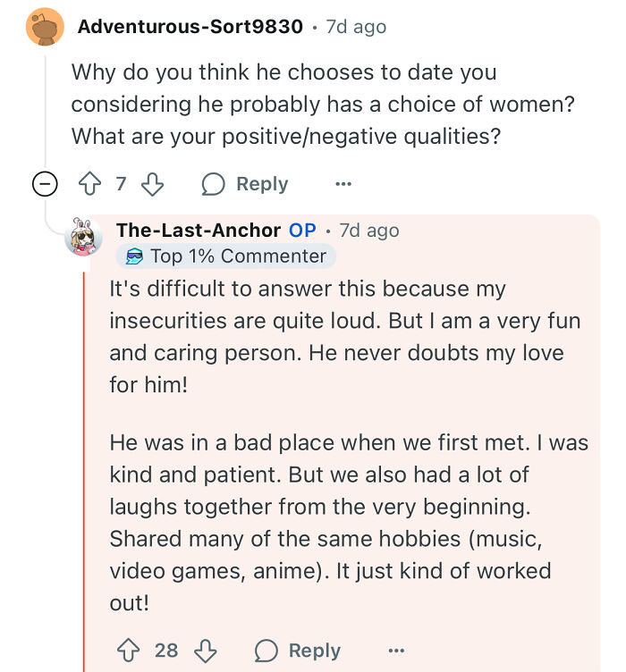Click the blue OP label
Viewport: 626px width, 672px height.
[302, 231]
